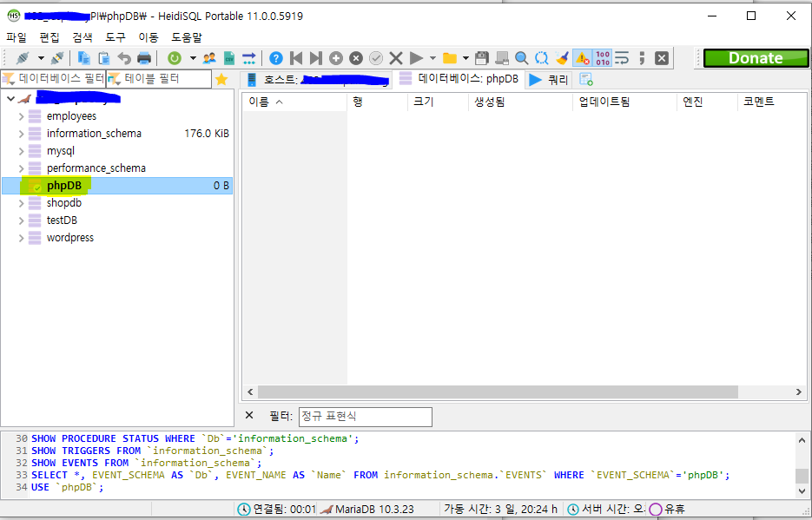Click the boxed X icon at toolbar end
This screenshot has height=520, width=812.
(661, 58)
